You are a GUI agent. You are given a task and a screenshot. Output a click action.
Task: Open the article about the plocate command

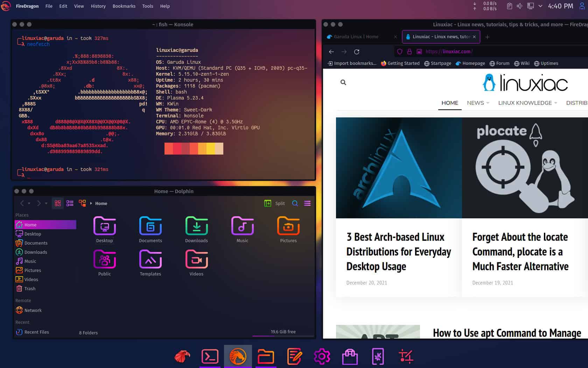click(x=520, y=252)
